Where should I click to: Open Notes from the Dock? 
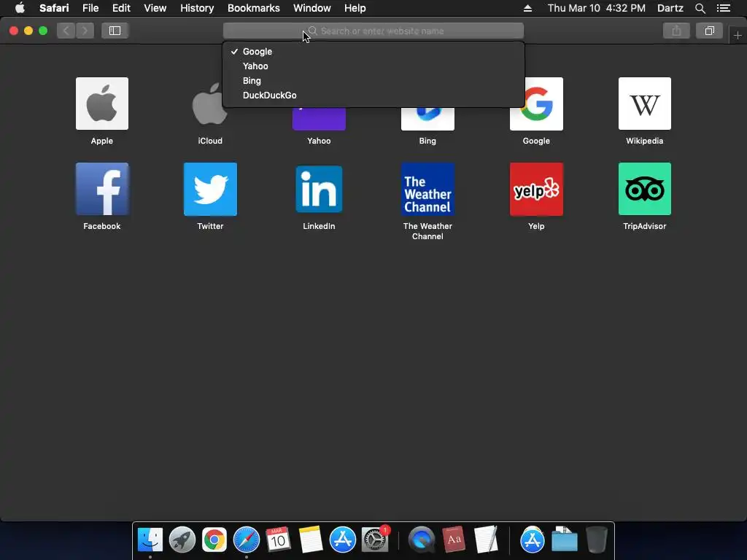click(311, 540)
